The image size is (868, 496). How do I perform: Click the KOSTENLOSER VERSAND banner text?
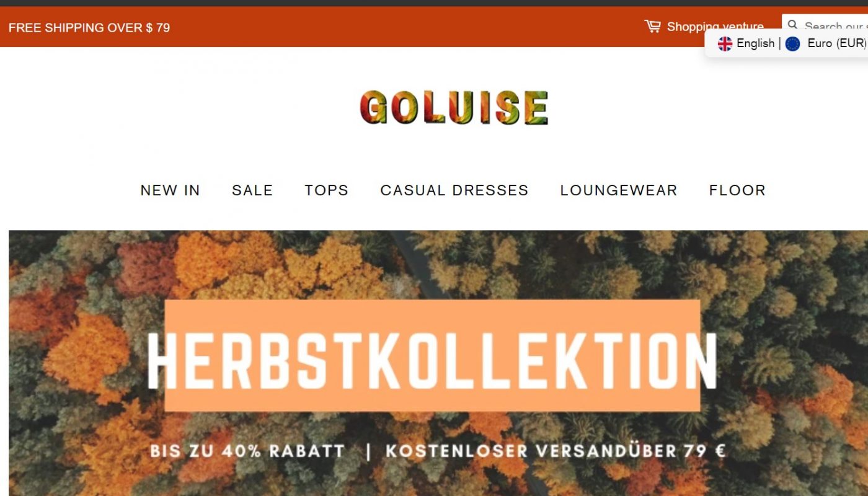click(556, 451)
